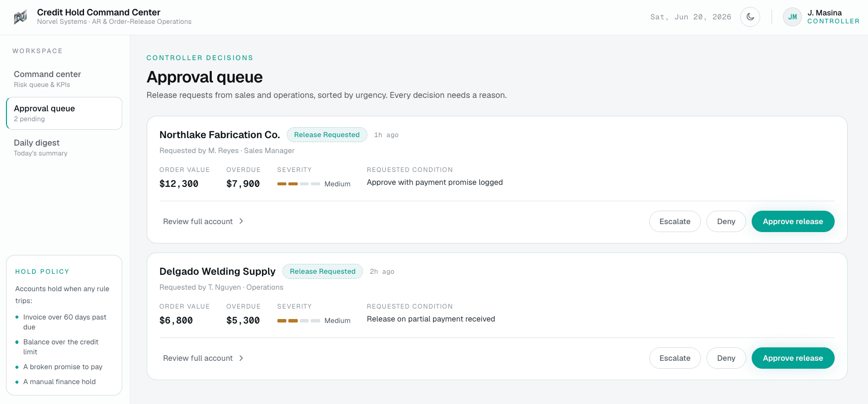The height and width of the screenshot is (404, 868).
Task: Toggle dark mode with the moon icon
Action: point(750,17)
